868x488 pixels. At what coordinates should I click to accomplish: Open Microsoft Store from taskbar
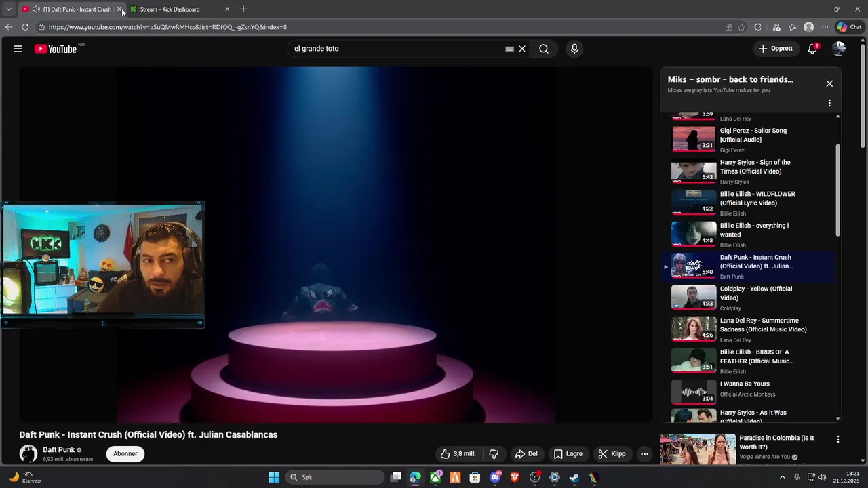coord(475,477)
